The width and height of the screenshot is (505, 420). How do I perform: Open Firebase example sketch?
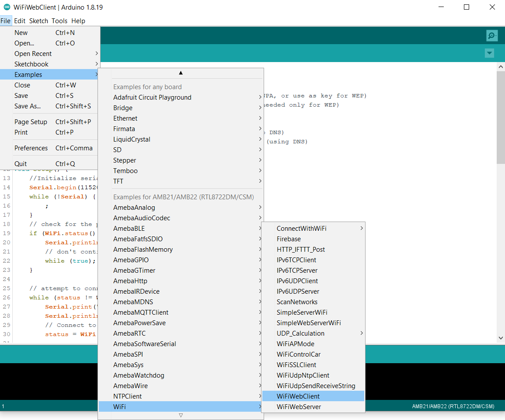(313, 239)
